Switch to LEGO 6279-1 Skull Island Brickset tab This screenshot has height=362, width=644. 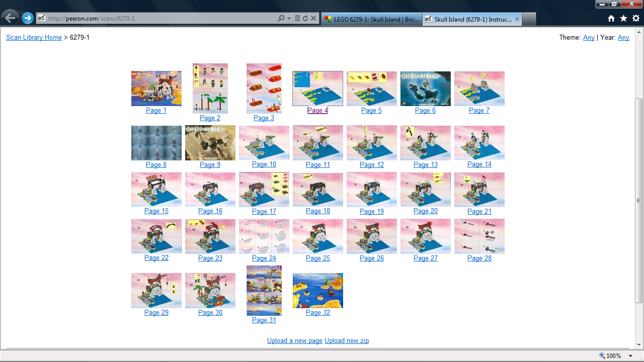point(371,19)
